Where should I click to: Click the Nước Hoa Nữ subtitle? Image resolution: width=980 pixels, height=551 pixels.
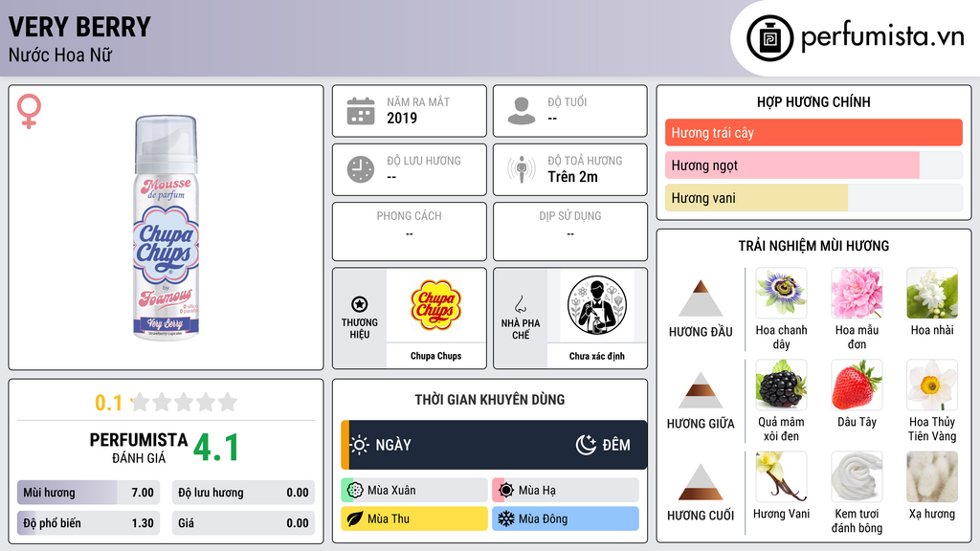point(60,55)
